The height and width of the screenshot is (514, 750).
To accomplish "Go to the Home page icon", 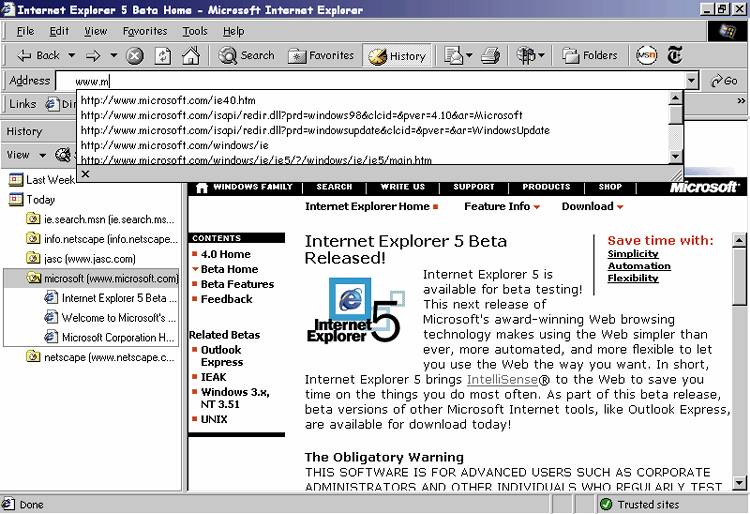I will point(191,56).
